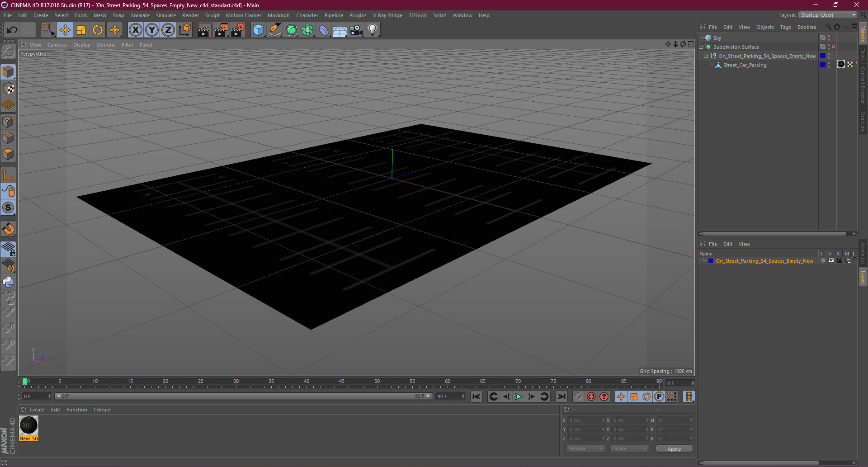Go to start of animation

(x=476, y=396)
